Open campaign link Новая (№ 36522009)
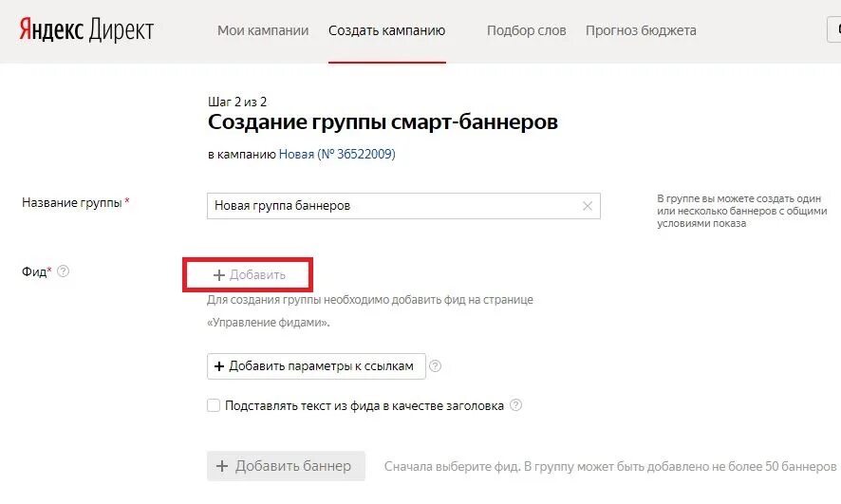The image size is (841, 504). click(337, 154)
